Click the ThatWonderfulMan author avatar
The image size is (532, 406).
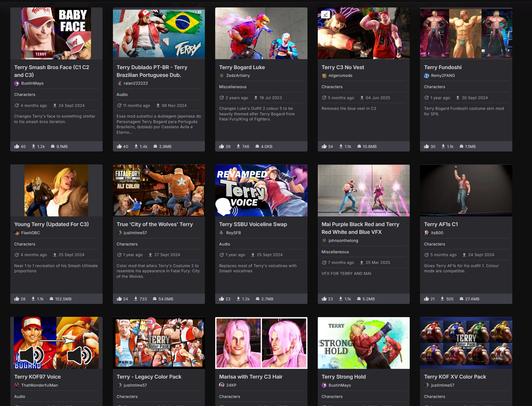click(17, 385)
